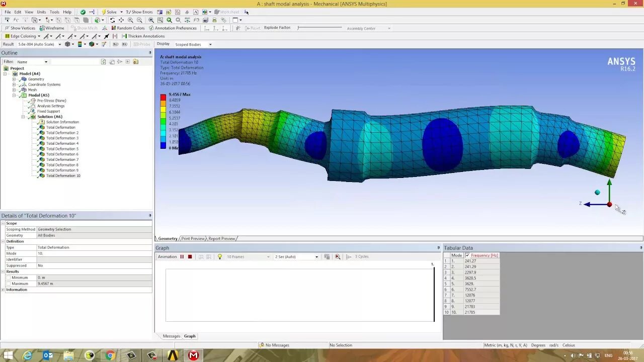Image resolution: width=644 pixels, height=362 pixels.
Task: Open Google Chrome from the taskbar
Action: (110, 355)
